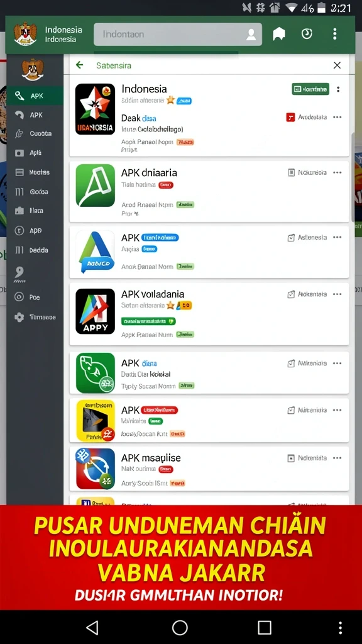Screen dimensions: 362x644
Task: Close the Sabensira panel with X
Action: click(337, 65)
